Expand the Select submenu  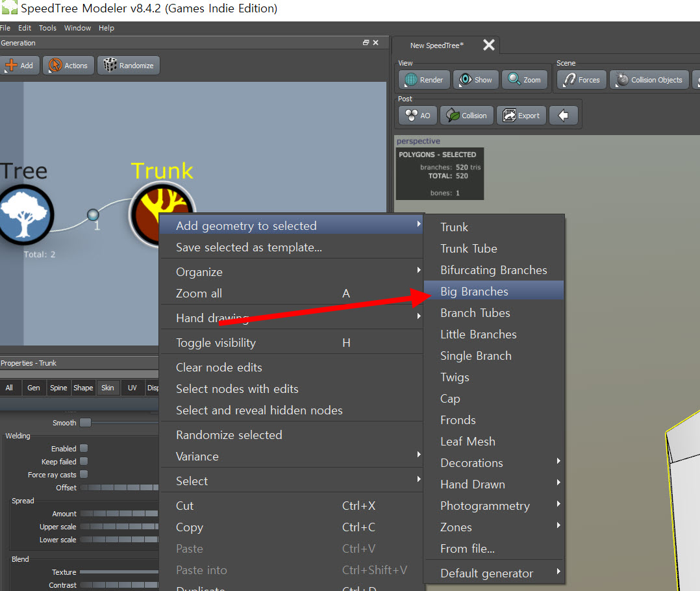click(291, 481)
